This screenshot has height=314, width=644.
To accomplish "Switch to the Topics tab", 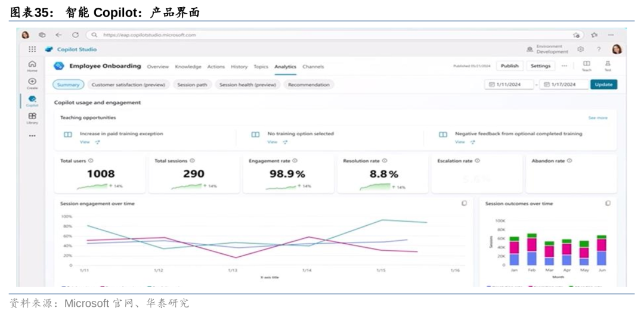I will [x=261, y=67].
